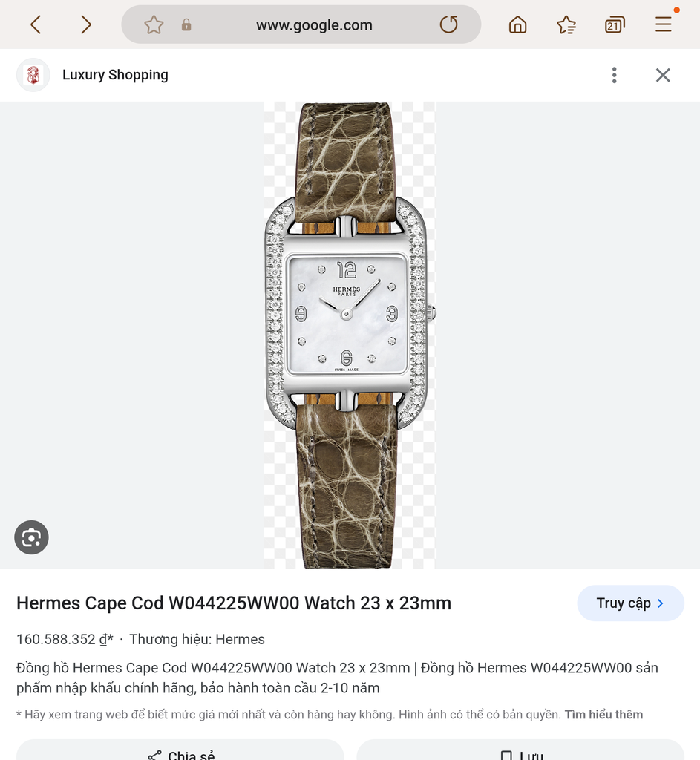Click the Luxury Shopping site logo
This screenshot has height=760, width=700.
33,75
